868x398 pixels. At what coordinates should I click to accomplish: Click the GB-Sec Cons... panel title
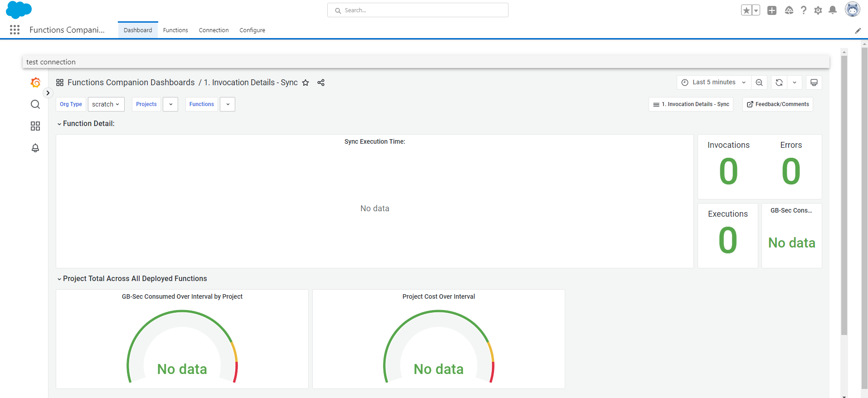pos(791,210)
